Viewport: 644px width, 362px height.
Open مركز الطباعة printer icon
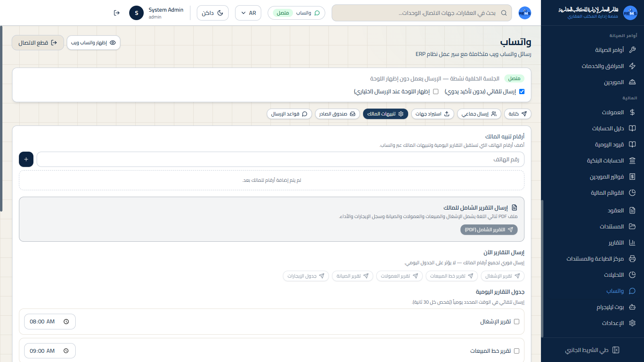coord(632,259)
